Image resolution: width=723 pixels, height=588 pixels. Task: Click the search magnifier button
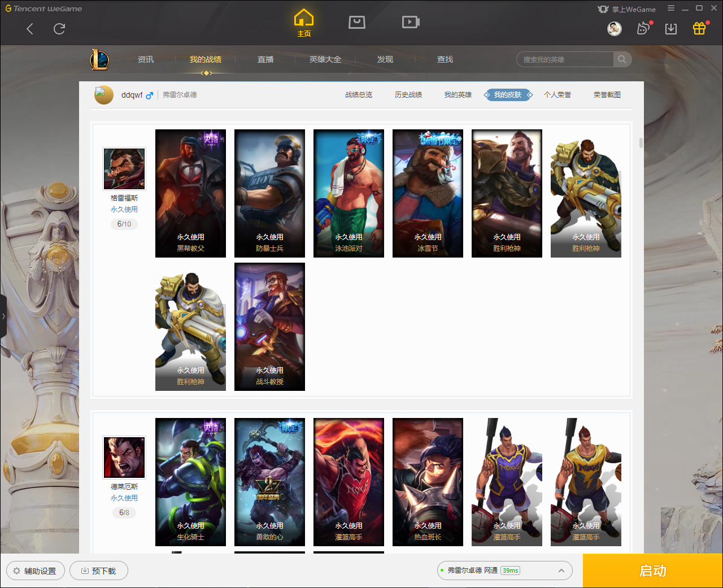click(622, 59)
